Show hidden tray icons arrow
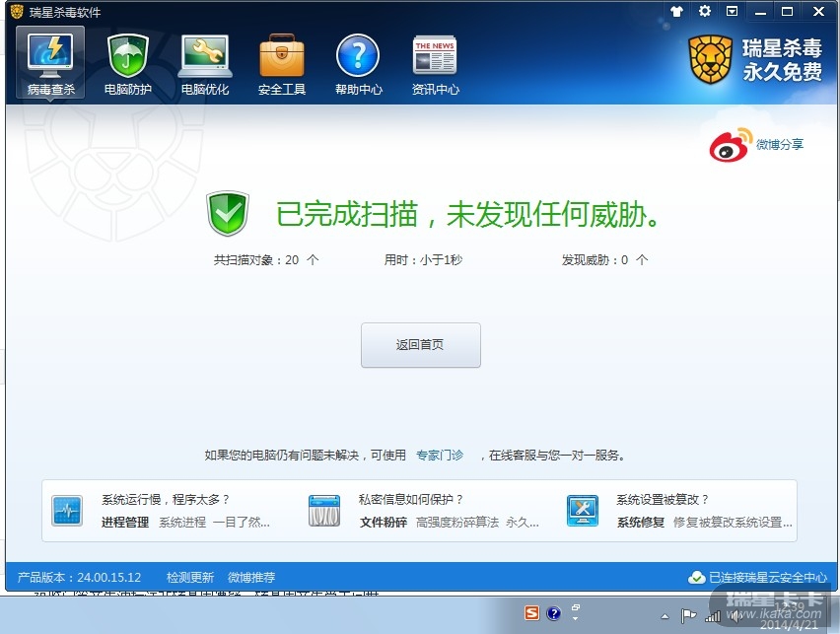This screenshot has height=634, width=840. click(x=665, y=616)
